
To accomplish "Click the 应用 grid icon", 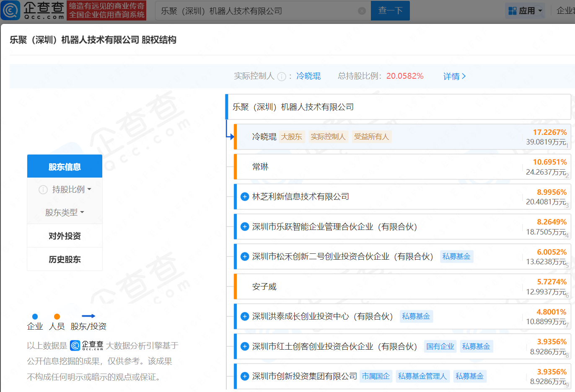I will [x=512, y=11].
